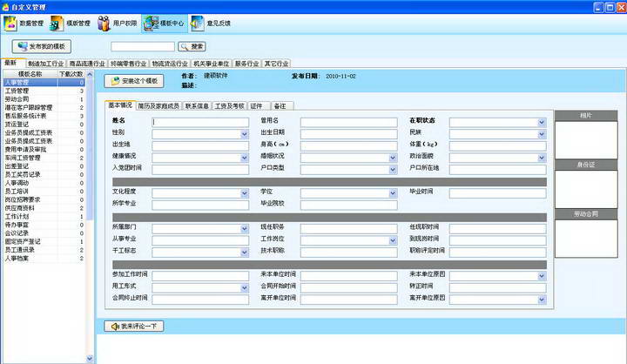627x364 pixels.
Task: Select the 固定资产登记 template row
Action: pyautogui.click(x=44, y=241)
